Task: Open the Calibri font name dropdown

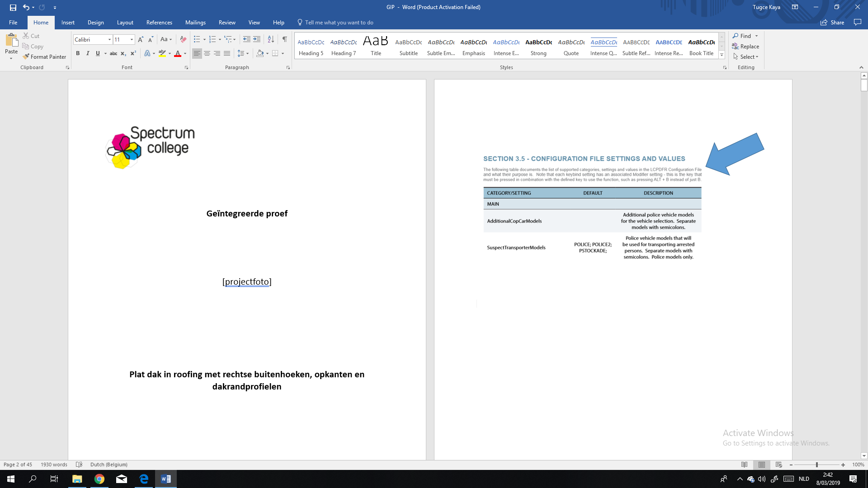Action: click(x=109, y=40)
